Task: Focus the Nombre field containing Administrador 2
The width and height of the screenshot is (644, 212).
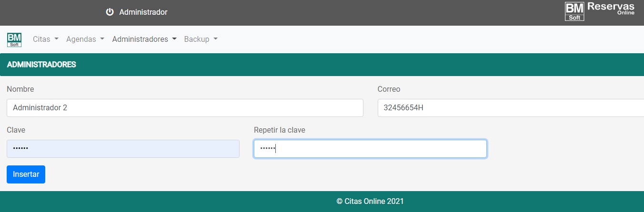Action: pyautogui.click(x=185, y=108)
